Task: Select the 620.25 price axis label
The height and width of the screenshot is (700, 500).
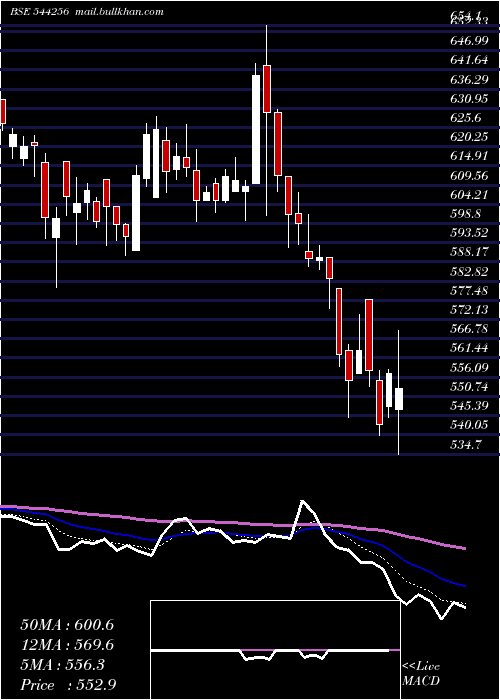Action: [x=468, y=137]
